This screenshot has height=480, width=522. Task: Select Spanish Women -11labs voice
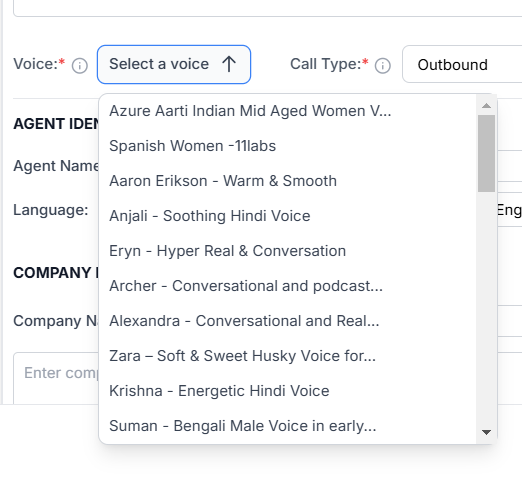(288, 146)
